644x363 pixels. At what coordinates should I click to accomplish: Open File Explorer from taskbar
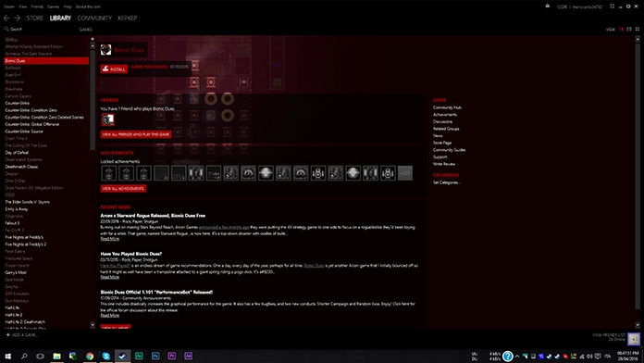(x=56, y=356)
